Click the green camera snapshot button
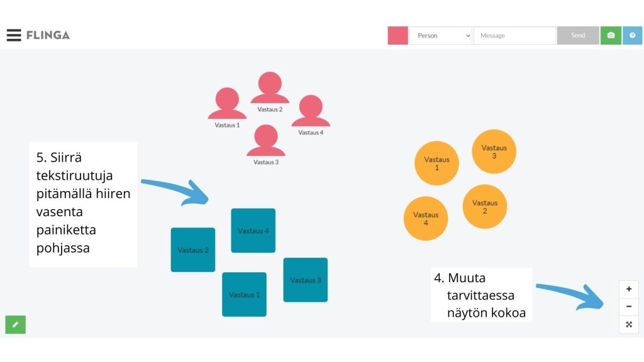The height and width of the screenshot is (362, 644). 611,35
